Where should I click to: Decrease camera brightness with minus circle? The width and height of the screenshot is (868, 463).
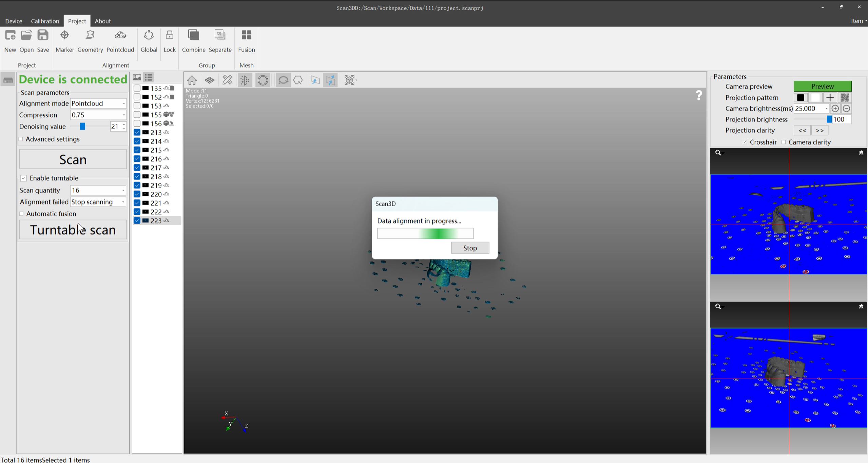[x=846, y=109]
